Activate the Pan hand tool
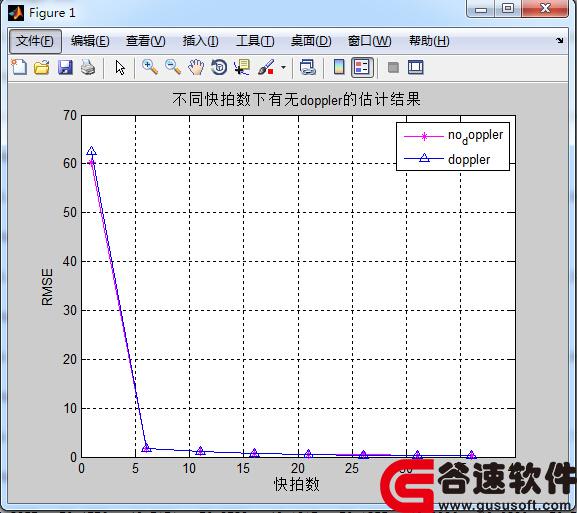This screenshot has height=513, width=577. [196, 67]
